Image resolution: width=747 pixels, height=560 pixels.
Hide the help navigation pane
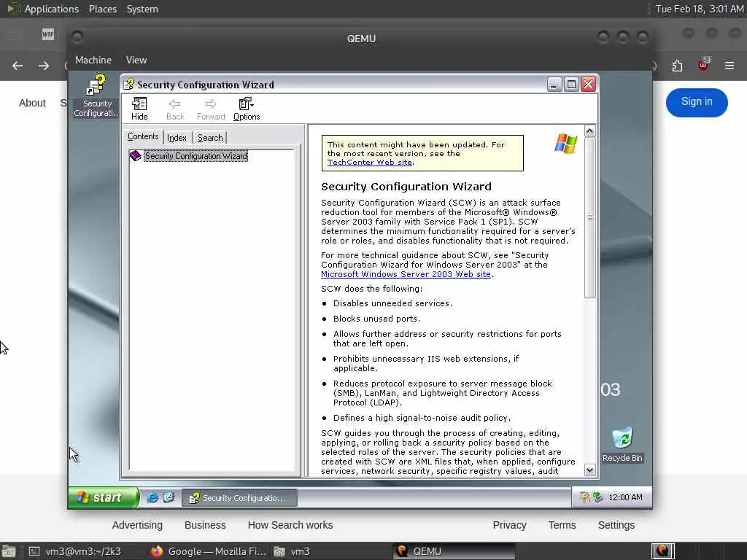point(139,109)
